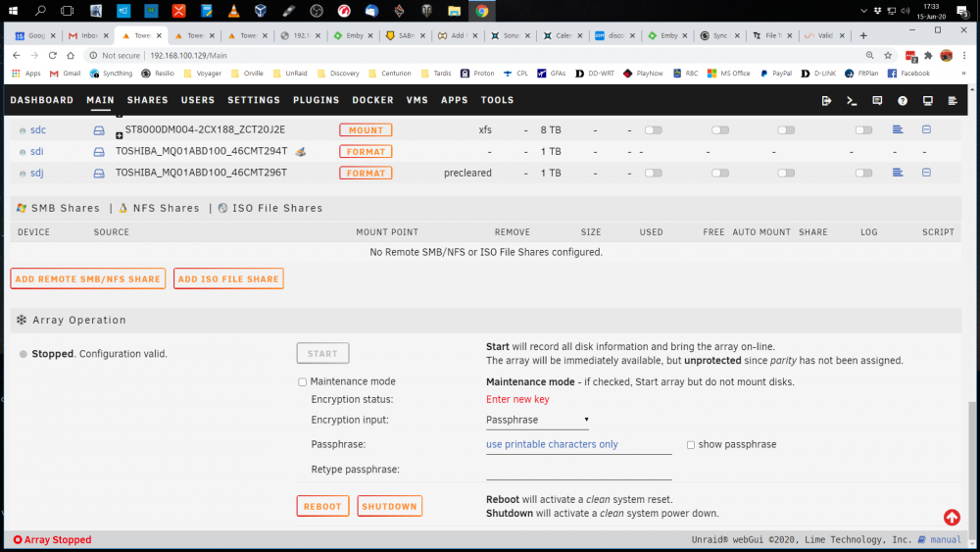Open the feedback icon in Unraid header
Viewport: 980px width, 552px height.
tap(877, 101)
